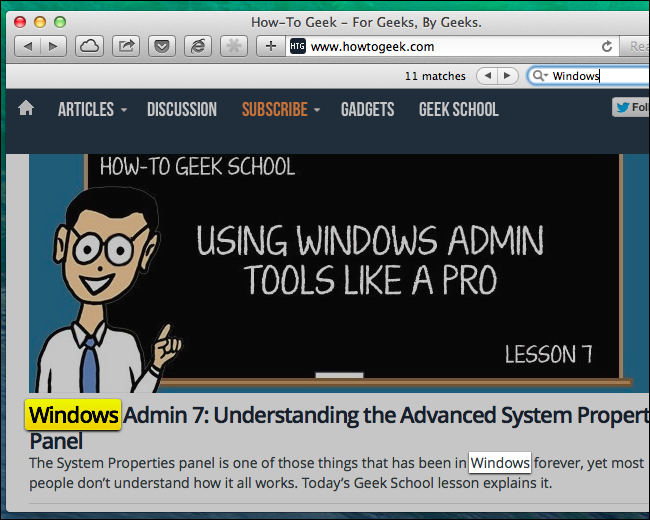The width and height of the screenshot is (650, 520).
Task: Click the plus button to add bookmark
Action: pos(271,46)
